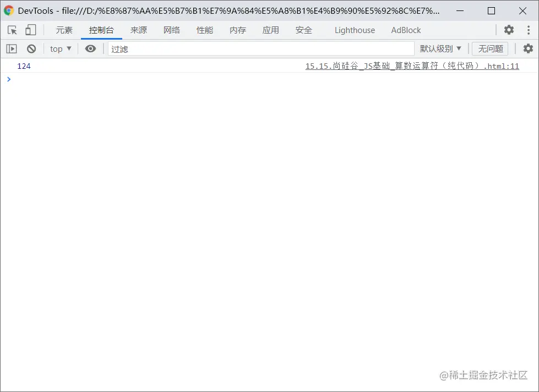
Task: Open the 来源 tab
Action: click(139, 30)
